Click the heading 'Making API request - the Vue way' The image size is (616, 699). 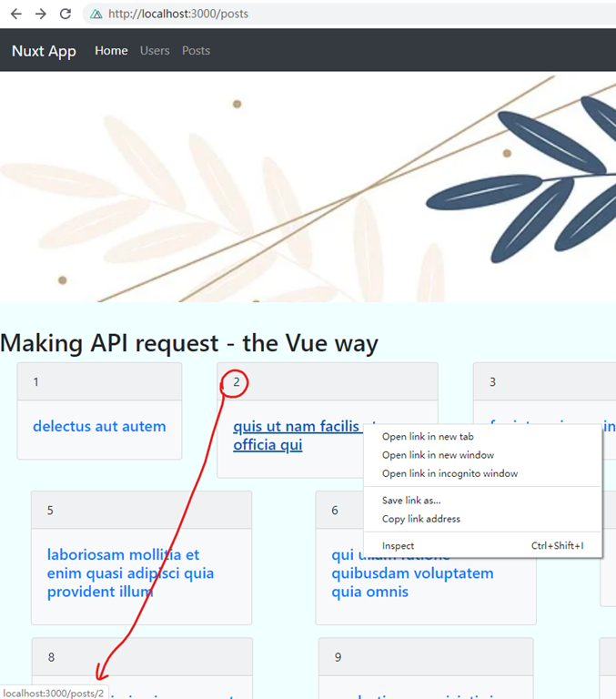pos(189,343)
